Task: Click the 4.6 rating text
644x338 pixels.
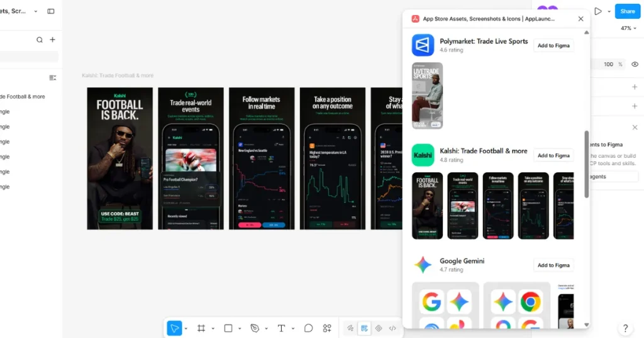Action: pyautogui.click(x=452, y=50)
